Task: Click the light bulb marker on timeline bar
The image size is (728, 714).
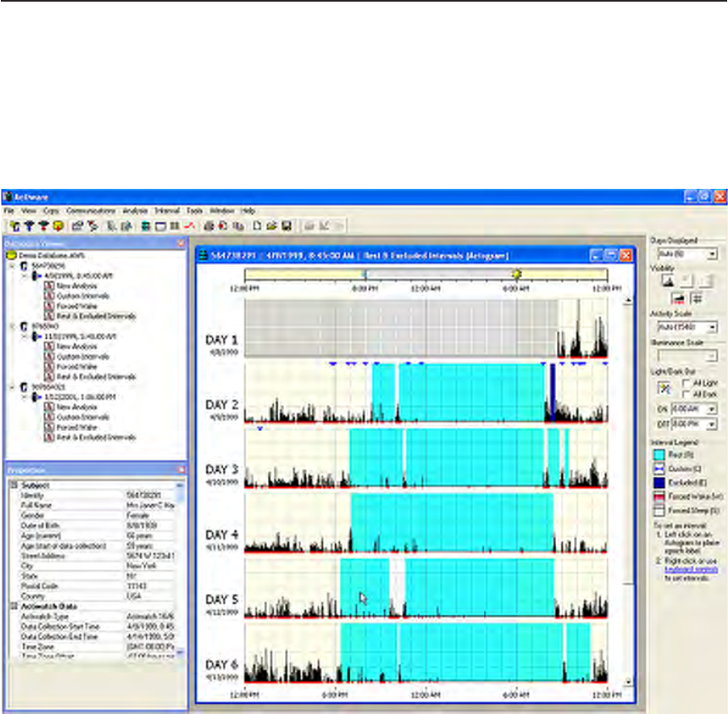Action: tap(516, 274)
